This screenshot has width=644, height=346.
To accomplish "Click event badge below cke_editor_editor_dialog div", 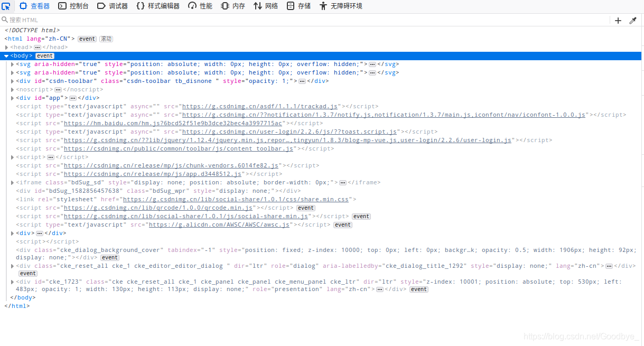I will [x=28, y=274].
